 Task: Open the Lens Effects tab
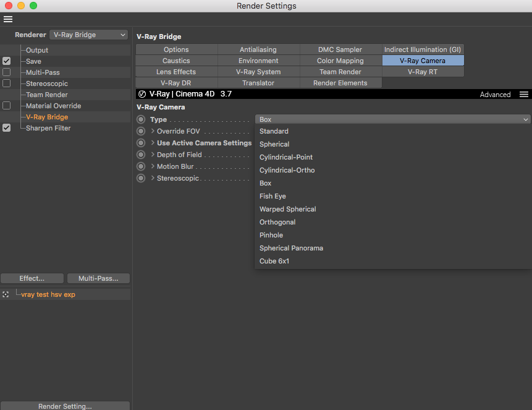click(x=177, y=72)
